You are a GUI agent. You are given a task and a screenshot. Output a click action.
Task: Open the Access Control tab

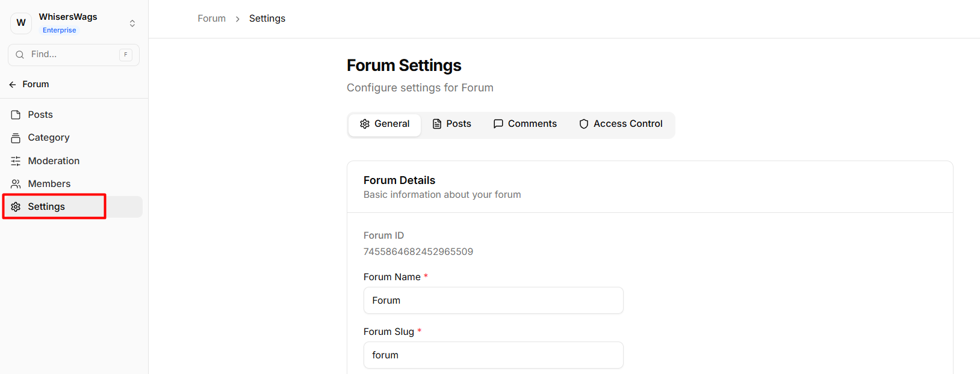[x=621, y=124]
